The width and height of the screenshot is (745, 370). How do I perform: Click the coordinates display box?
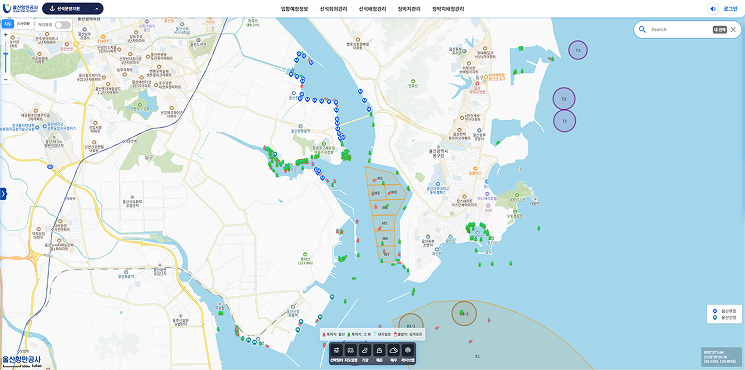(x=722, y=357)
